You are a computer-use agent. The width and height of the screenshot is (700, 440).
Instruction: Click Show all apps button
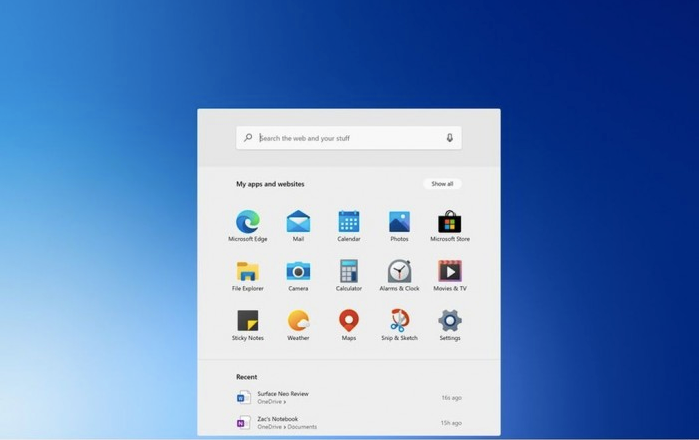(442, 184)
